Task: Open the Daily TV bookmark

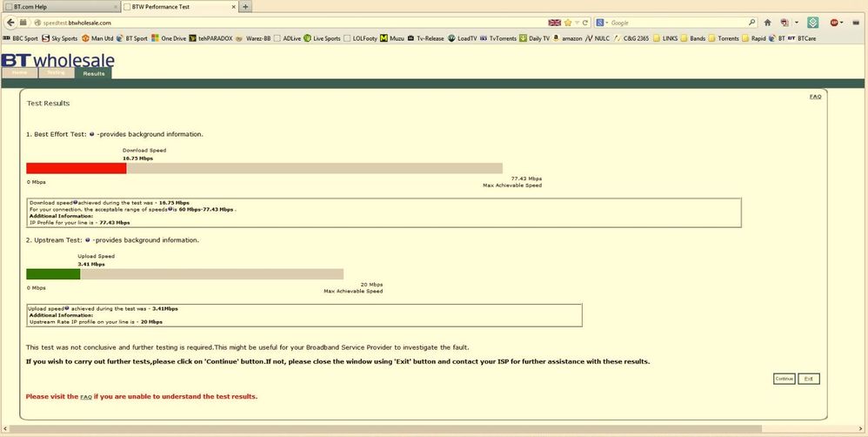Action: pos(535,38)
